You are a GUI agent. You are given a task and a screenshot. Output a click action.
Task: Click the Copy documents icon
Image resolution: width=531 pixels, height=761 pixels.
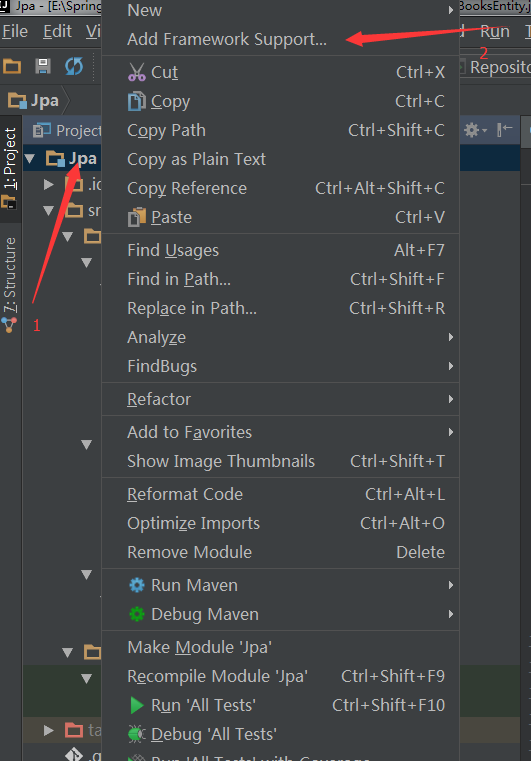137,101
